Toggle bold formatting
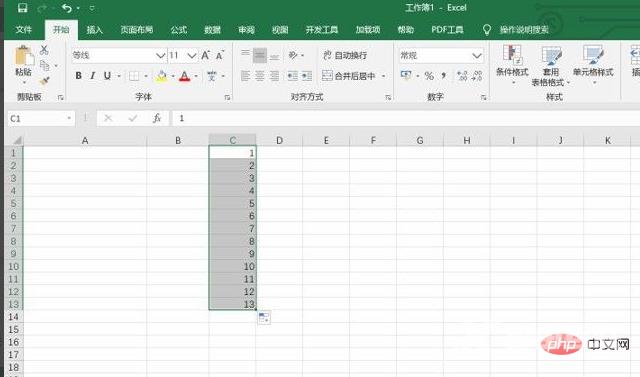 (x=78, y=76)
